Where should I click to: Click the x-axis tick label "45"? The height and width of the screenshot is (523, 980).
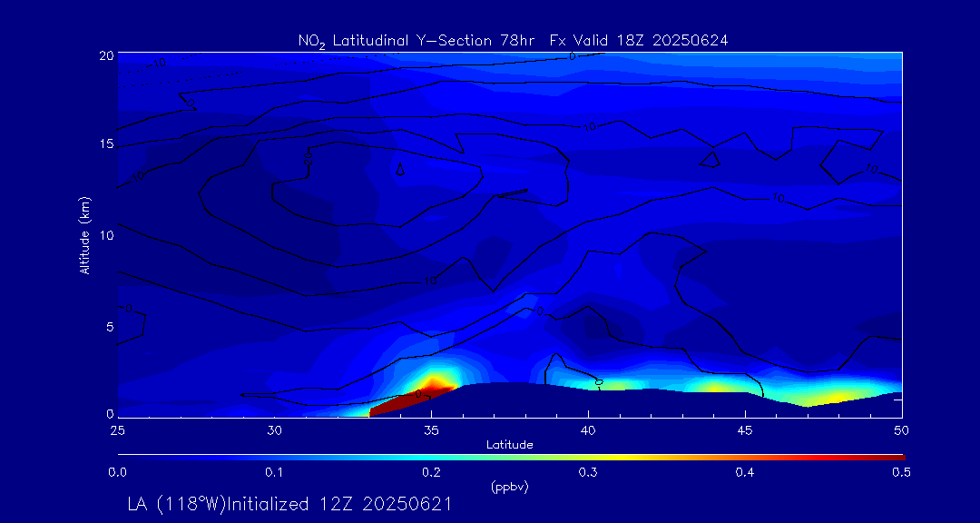tap(745, 431)
